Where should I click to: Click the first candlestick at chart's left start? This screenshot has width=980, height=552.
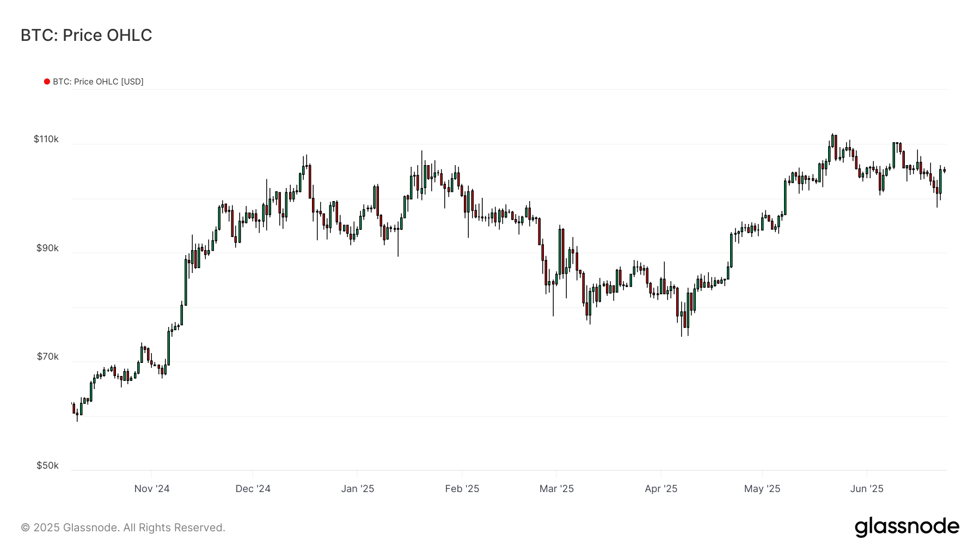click(x=73, y=408)
